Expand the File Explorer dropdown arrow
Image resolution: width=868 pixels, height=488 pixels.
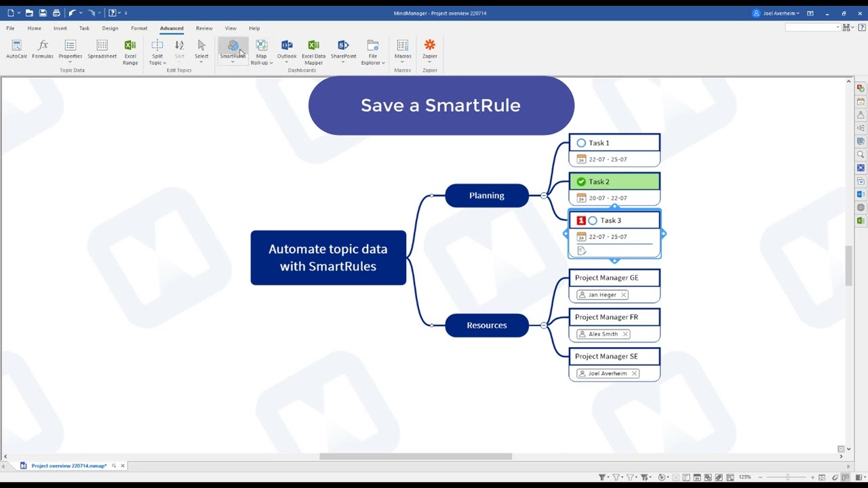(x=383, y=63)
